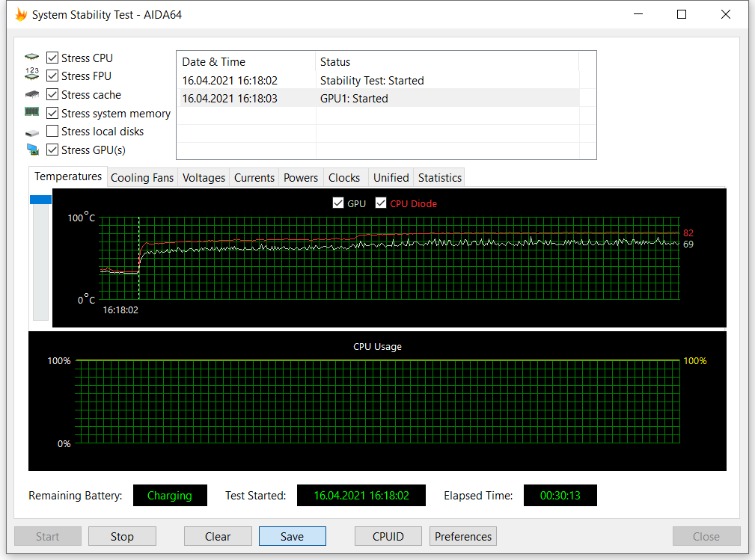Click the 123 FPU icon beside Stress FPU
Image resolution: width=755 pixels, height=560 pixels.
[31, 74]
